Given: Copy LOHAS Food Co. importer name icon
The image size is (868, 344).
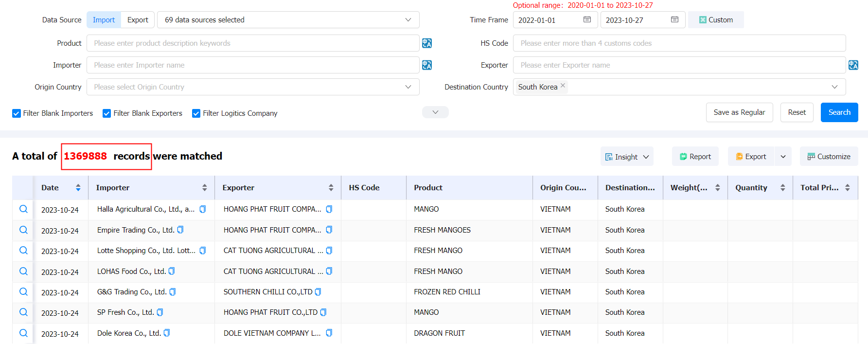Looking at the screenshot, I should tap(172, 271).
